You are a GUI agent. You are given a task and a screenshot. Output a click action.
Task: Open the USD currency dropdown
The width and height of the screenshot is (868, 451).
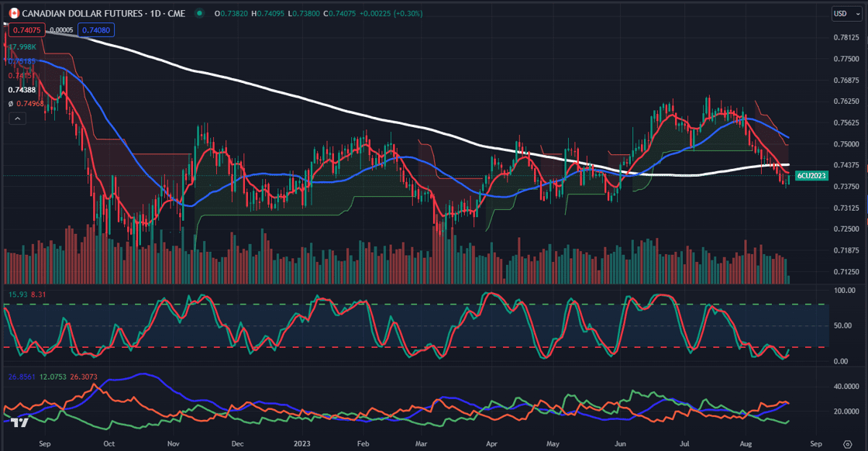click(846, 13)
